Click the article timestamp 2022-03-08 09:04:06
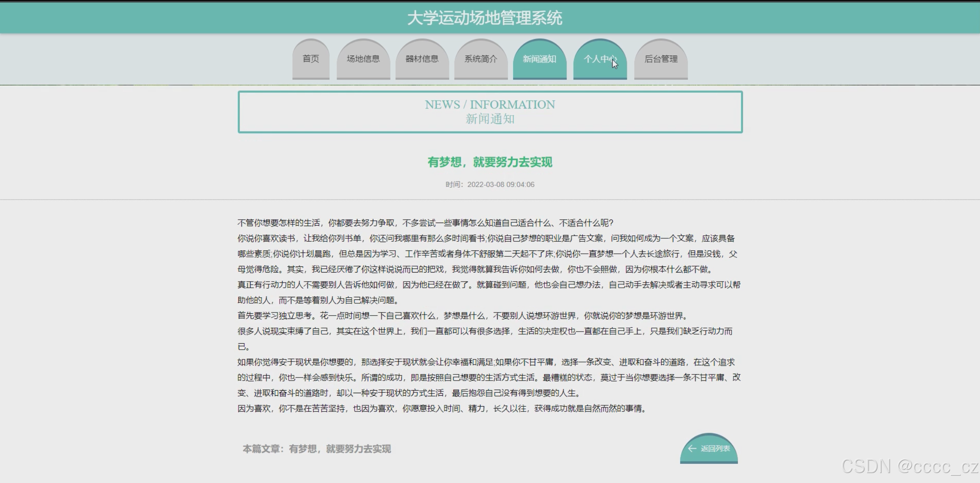 click(x=500, y=184)
